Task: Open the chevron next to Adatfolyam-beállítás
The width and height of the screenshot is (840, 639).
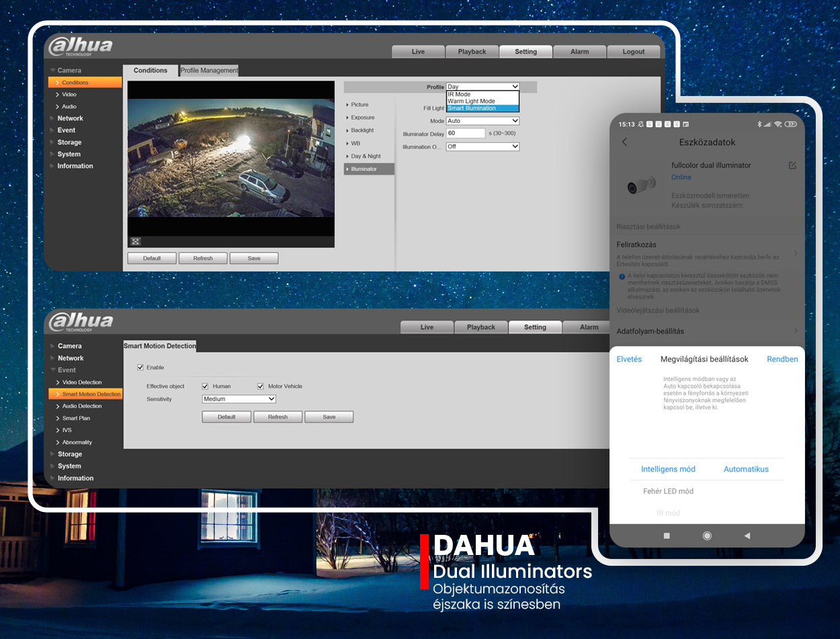Action: [796, 331]
